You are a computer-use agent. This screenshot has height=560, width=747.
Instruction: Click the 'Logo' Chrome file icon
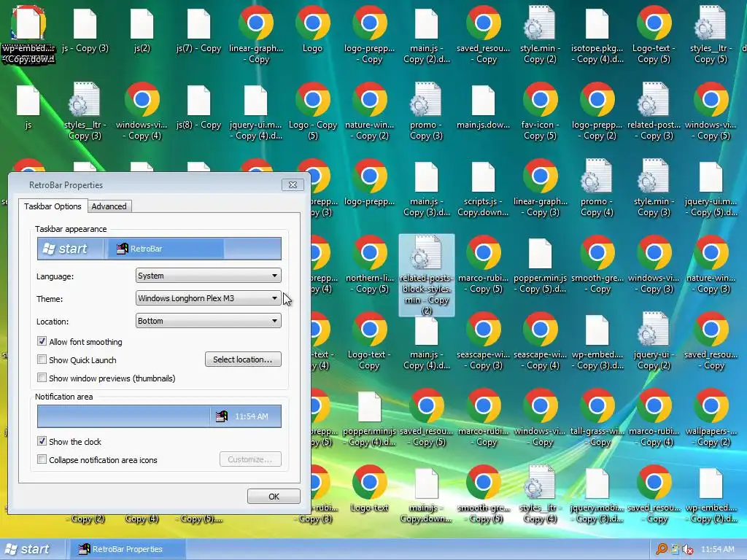click(312, 23)
